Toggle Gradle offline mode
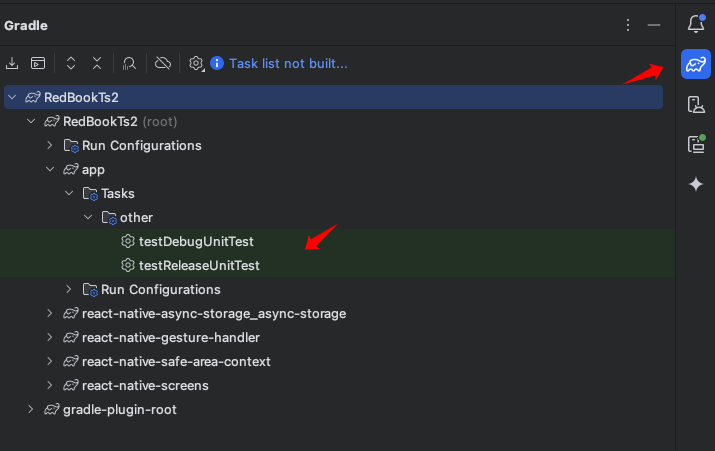Image resolution: width=715 pixels, height=451 pixels. (163, 63)
